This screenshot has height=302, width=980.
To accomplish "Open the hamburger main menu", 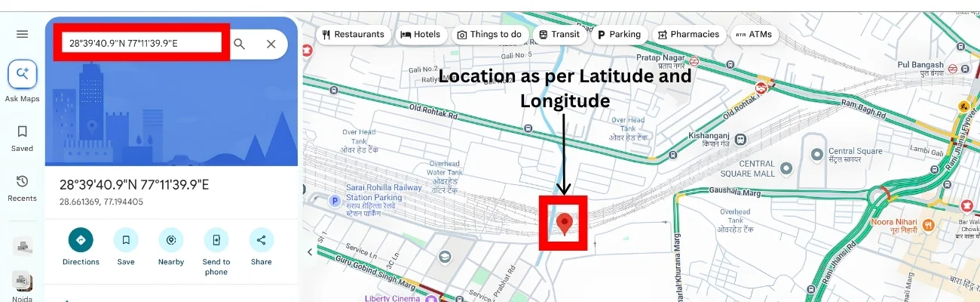I will click(22, 34).
